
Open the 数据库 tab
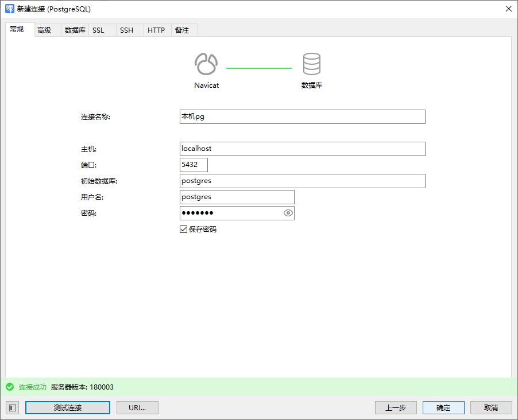(75, 30)
